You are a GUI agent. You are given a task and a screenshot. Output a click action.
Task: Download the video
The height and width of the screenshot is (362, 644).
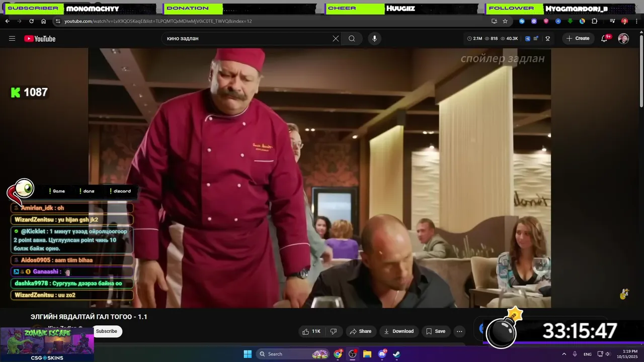click(x=398, y=331)
